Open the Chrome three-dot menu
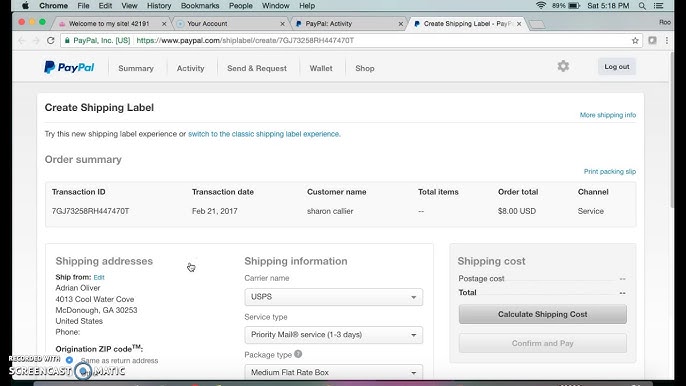686x386 pixels. [x=667, y=40]
